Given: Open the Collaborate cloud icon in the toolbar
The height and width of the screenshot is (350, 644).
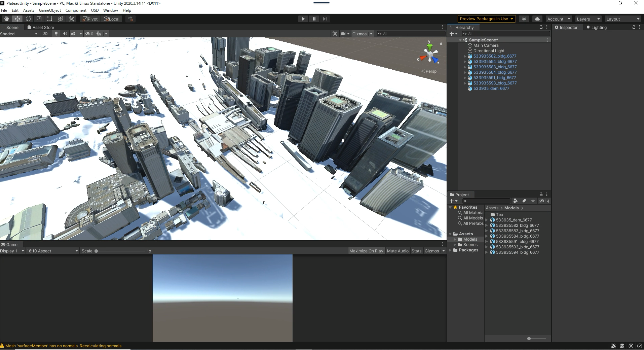Looking at the screenshot, I should tap(538, 19).
